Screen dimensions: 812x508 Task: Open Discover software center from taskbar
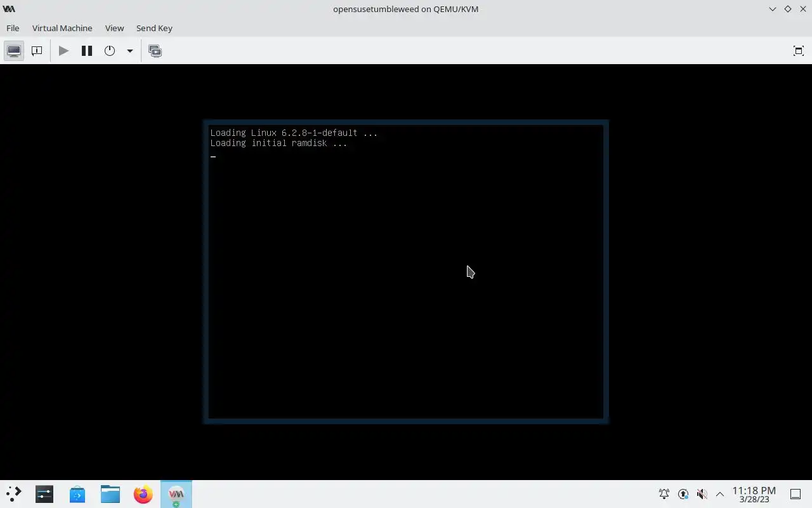(x=77, y=494)
